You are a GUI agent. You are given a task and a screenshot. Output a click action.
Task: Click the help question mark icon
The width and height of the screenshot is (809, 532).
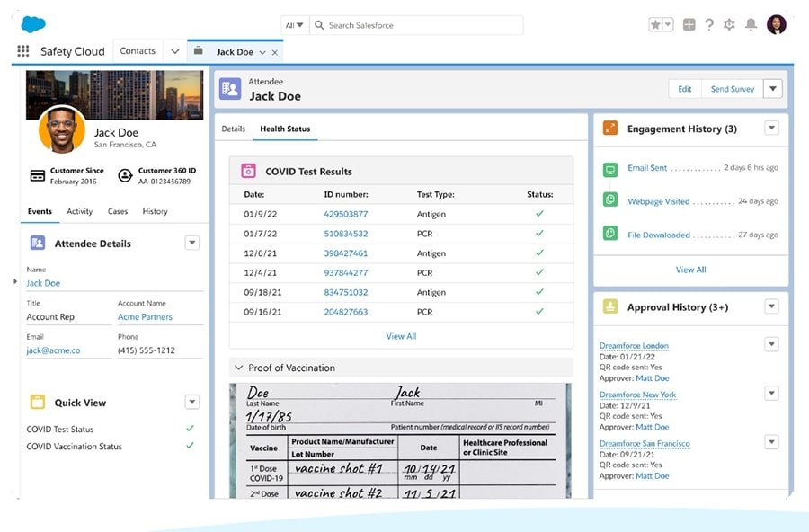(707, 24)
